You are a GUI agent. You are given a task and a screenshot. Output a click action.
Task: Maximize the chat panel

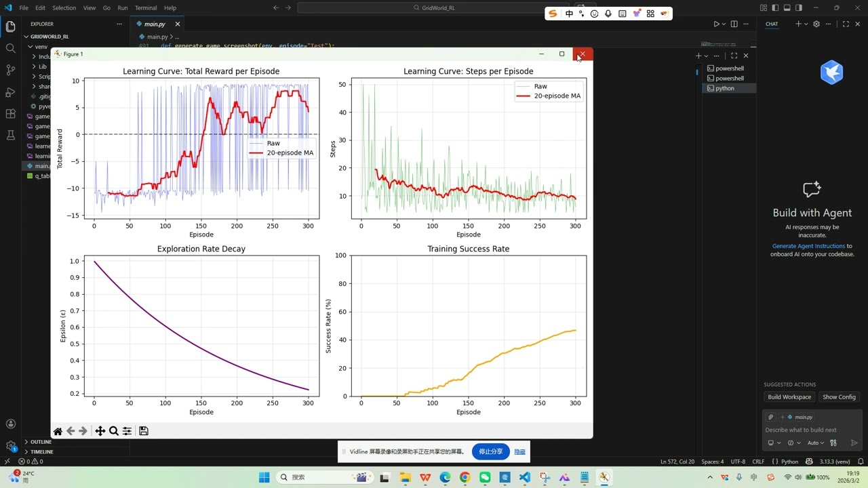coord(846,24)
